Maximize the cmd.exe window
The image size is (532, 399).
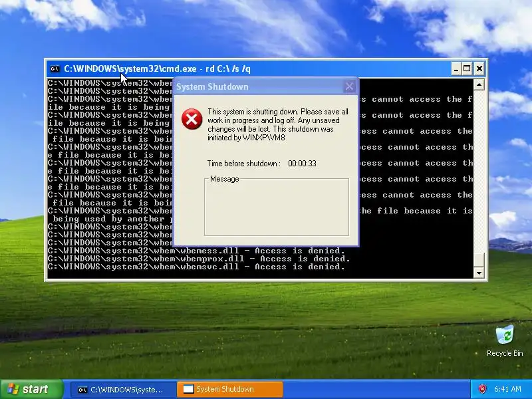[x=467, y=69]
